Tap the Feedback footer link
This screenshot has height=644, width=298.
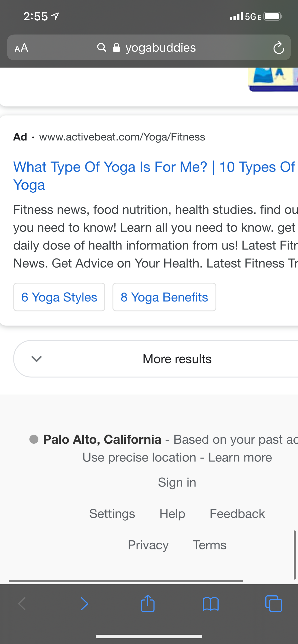click(237, 513)
